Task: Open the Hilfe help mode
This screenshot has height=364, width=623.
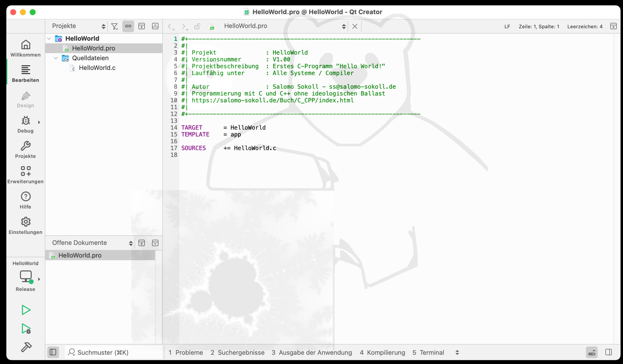Action: point(25,200)
